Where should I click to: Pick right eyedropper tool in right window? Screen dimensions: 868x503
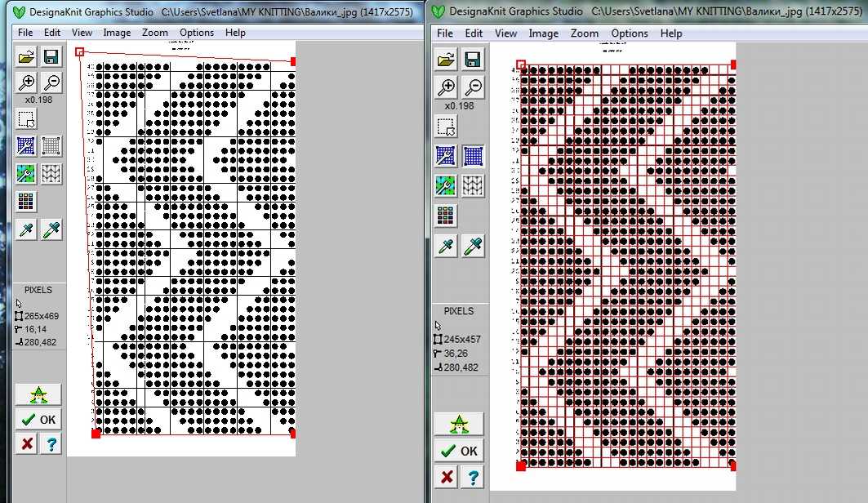[472, 246]
